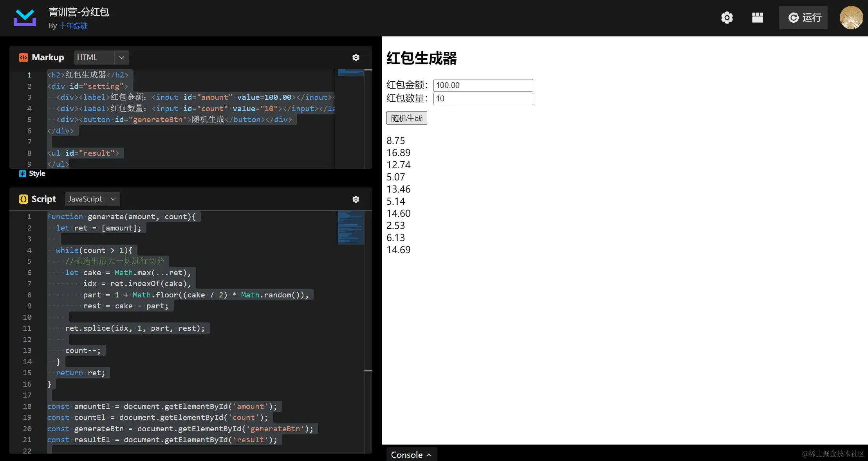Click the 随机生成 button
868x461 pixels.
pos(406,118)
